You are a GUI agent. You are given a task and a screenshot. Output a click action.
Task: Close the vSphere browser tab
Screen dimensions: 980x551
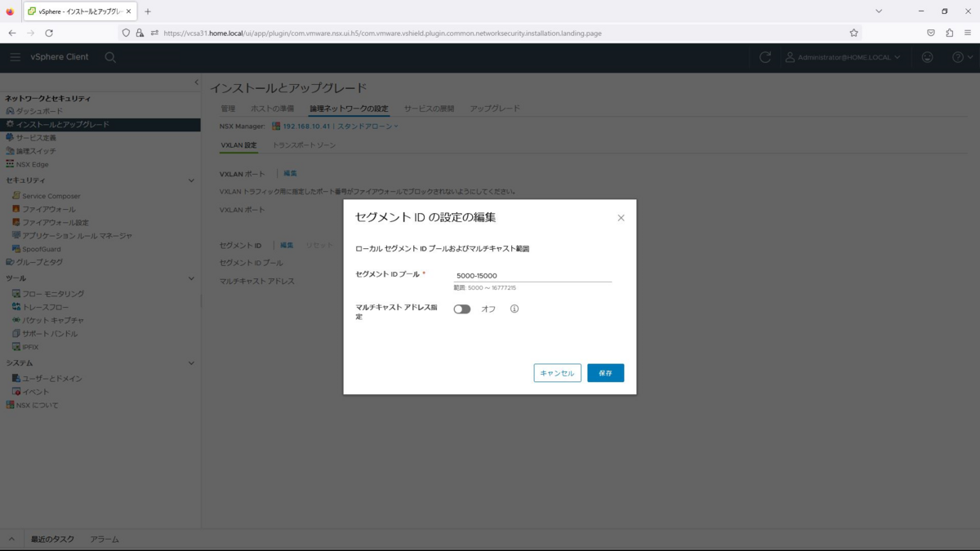[128, 11]
